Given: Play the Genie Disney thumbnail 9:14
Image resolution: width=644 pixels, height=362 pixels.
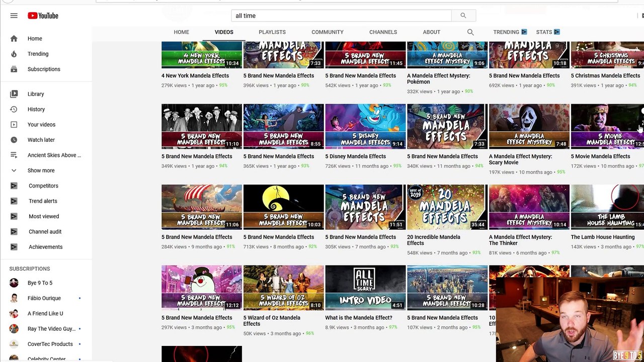Looking at the screenshot, I should click(365, 127).
